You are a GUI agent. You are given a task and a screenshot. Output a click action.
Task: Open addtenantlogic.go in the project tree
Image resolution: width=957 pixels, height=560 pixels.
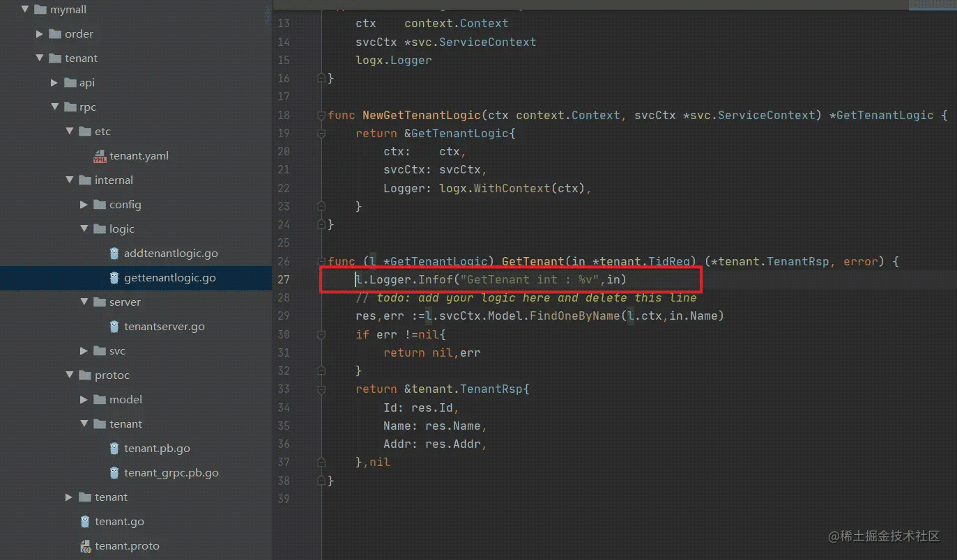[171, 254]
